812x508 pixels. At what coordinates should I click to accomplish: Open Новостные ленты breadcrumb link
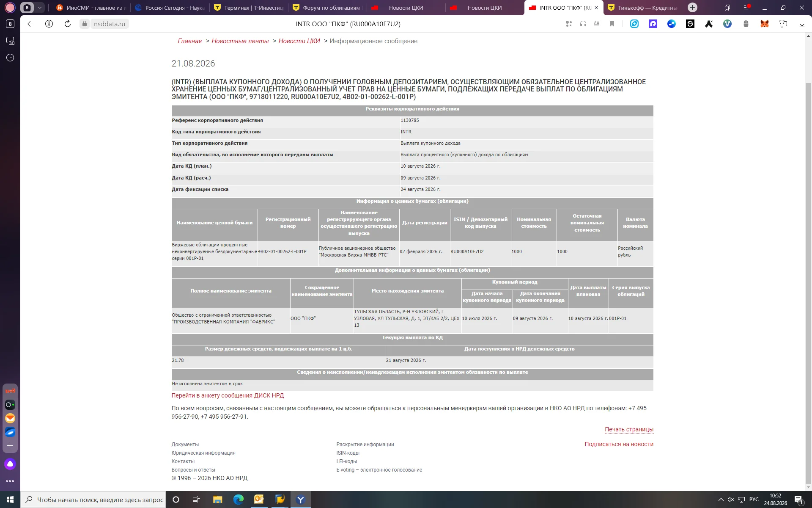coord(240,41)
